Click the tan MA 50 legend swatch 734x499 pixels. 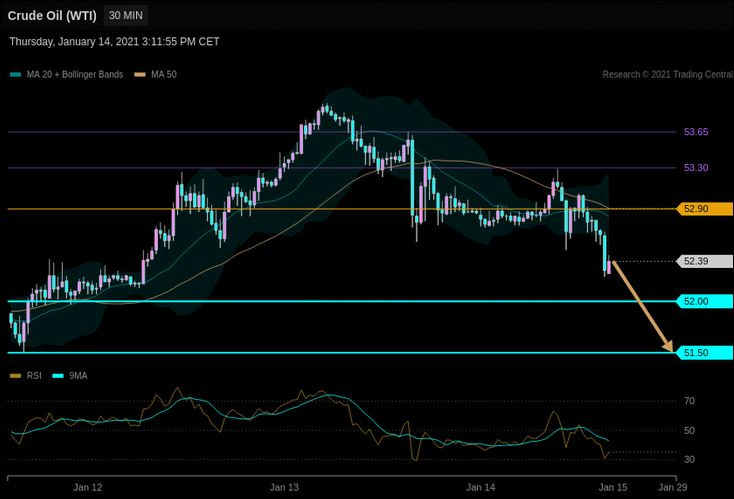(x=140, y=74)
